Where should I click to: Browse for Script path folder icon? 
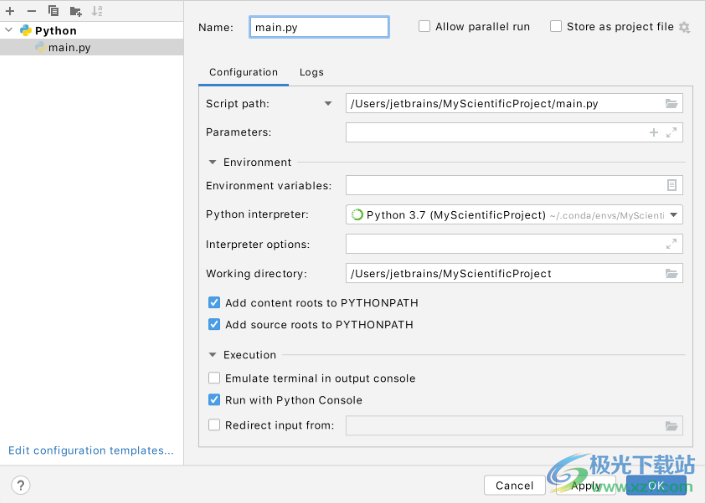tap(671, 104)
